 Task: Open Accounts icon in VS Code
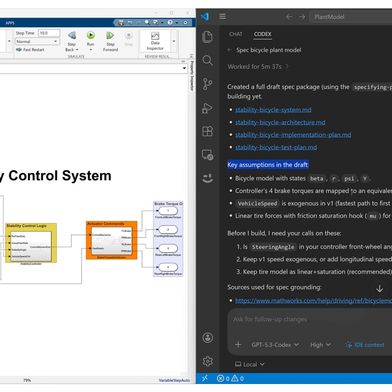(208, 338)
